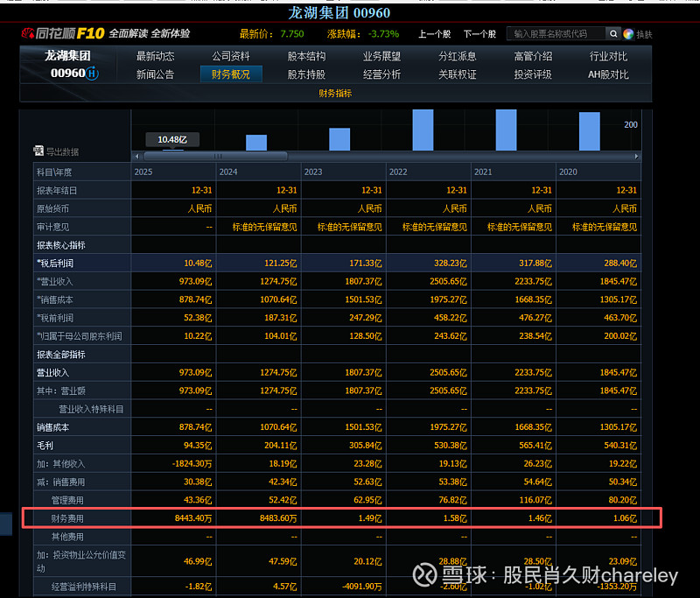Click the 2024 chart bar
The image size is (700, 598).
(256, 143)
